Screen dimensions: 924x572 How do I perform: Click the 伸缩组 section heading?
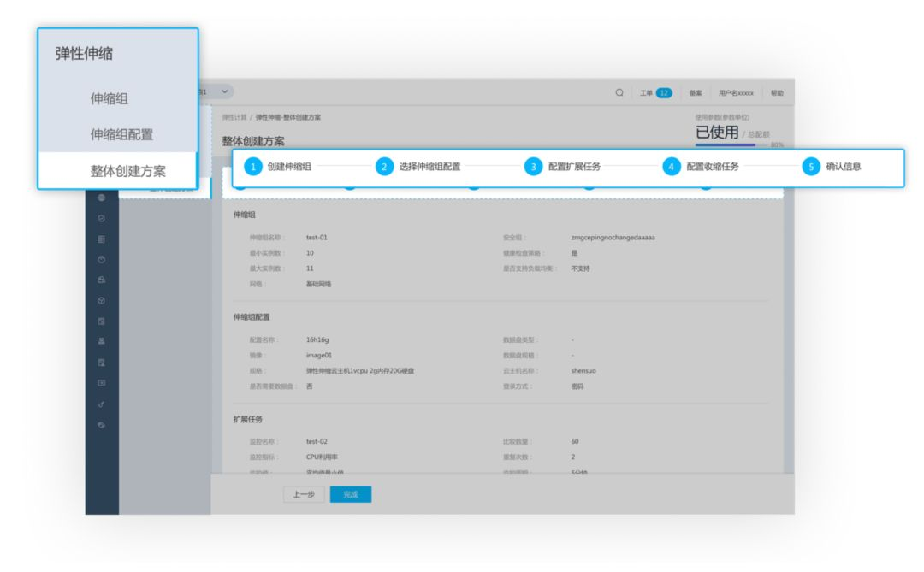tap(244, 215)
